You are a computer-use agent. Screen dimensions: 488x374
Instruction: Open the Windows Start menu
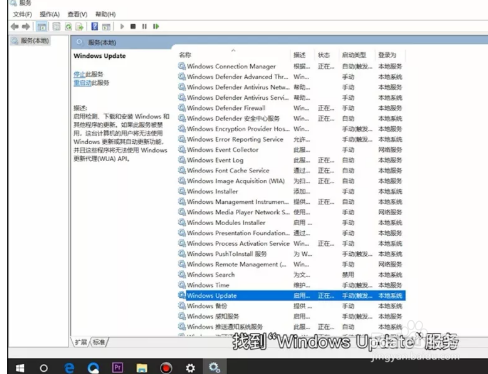[x=20, y=368]
